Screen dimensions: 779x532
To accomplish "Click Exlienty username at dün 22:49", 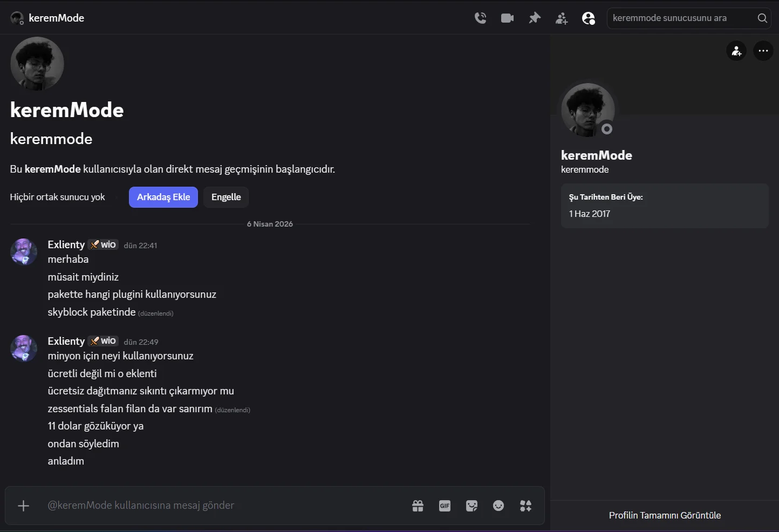I will 66,341.
